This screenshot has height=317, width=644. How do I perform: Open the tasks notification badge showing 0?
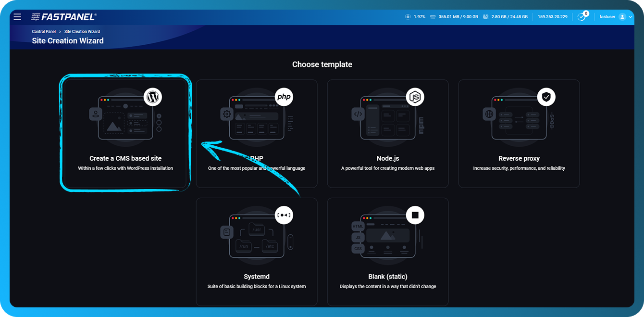(x=582, y=16)
